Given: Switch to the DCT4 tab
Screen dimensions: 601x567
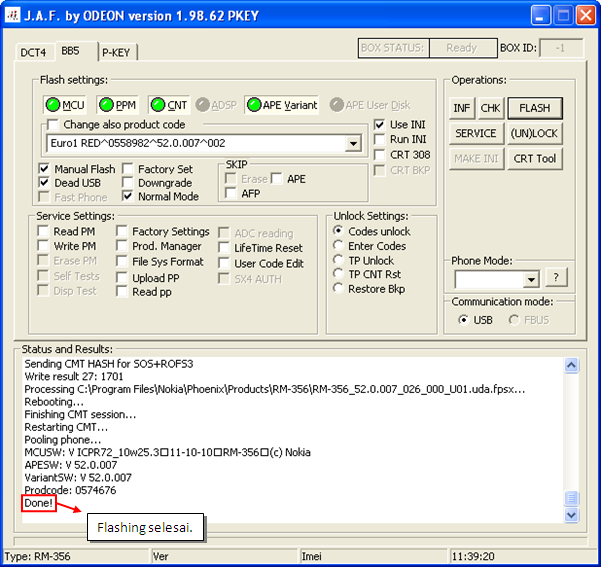Looking at the screenshot, I should [33, 53].
